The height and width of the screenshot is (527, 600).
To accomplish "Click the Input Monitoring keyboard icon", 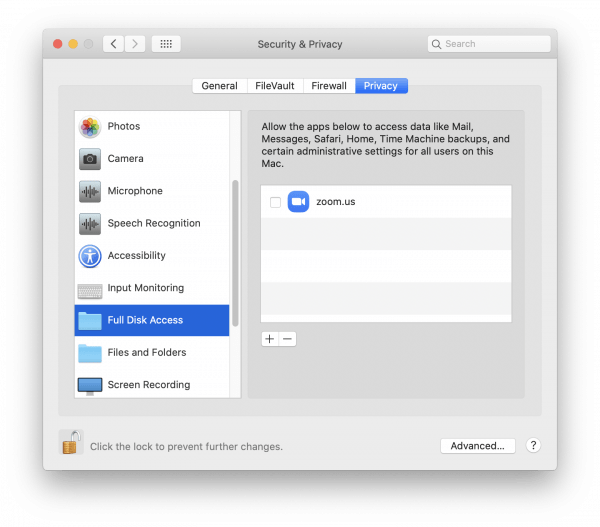I will pos(90,291).
